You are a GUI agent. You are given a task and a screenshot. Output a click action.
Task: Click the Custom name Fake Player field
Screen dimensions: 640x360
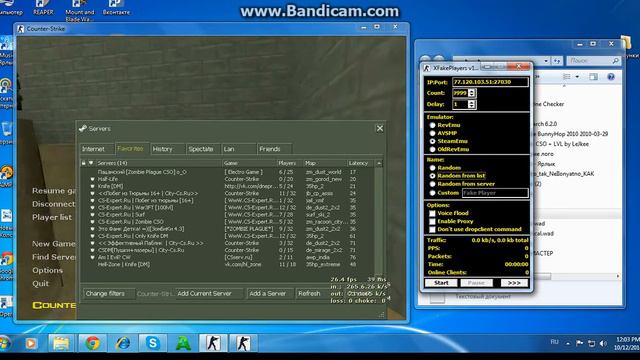(495, 193)
